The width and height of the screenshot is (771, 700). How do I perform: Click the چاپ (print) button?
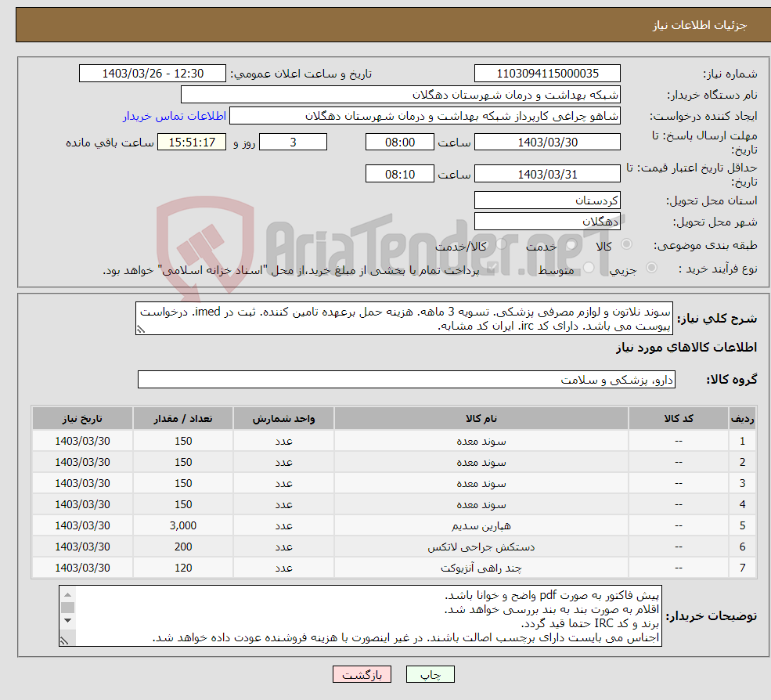coord(430,674)
